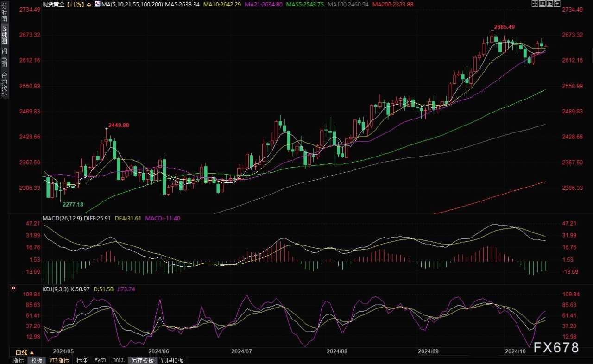Select the K线图 tab in left sidebar
Image resolution: width=593 pixels, height=364 pixels.
click(4, 35)
